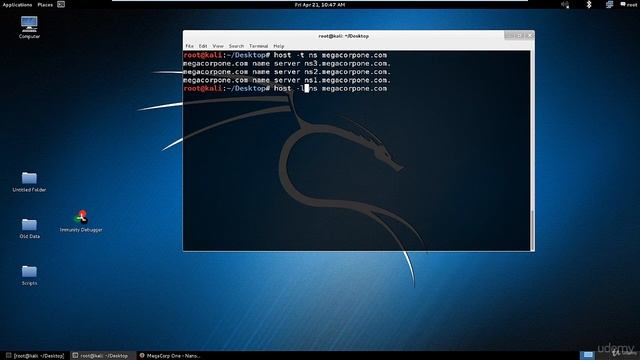Select the Old Data folder icon

[x=29, y=228]
